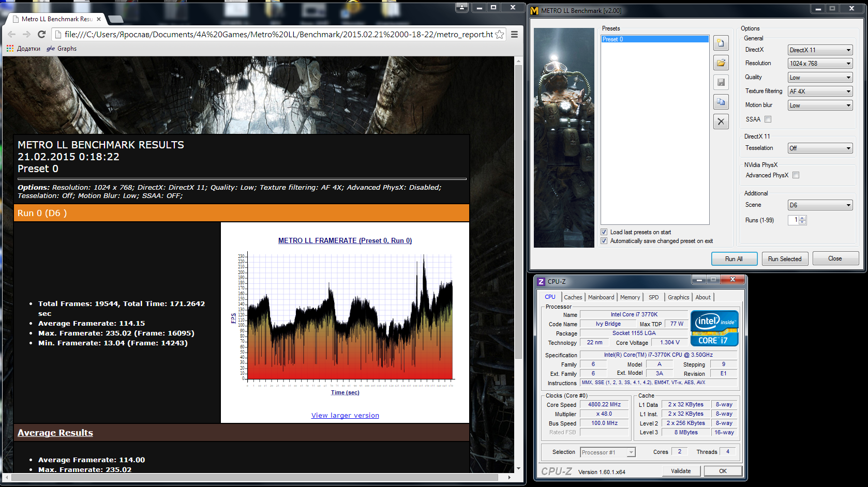
Task: Click the browser vertical scrollbar
Action: click(518, 212)
